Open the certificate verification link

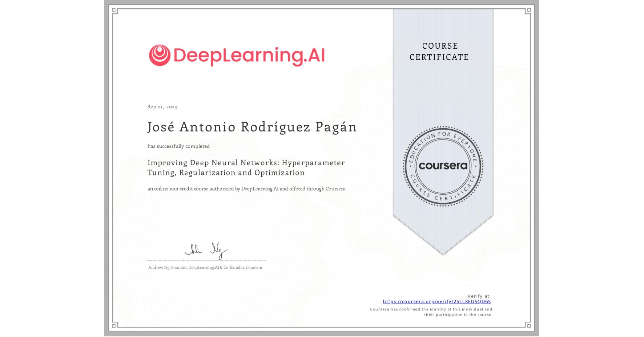(x=437, y=301)
